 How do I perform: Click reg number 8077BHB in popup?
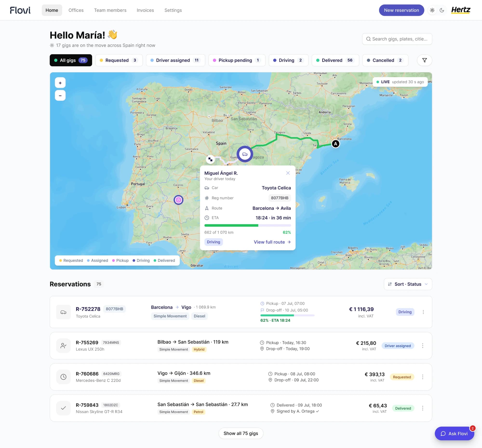coord(280,198)
